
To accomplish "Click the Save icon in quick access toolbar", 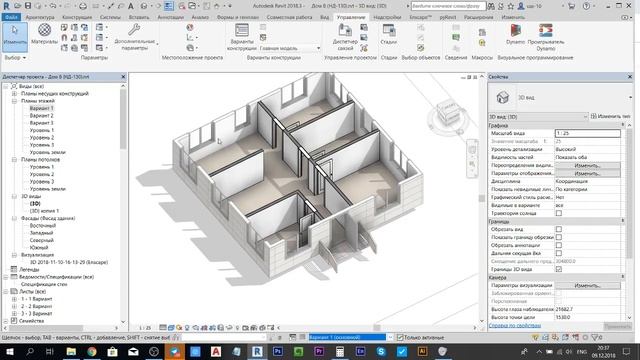I will pos(28,6).
